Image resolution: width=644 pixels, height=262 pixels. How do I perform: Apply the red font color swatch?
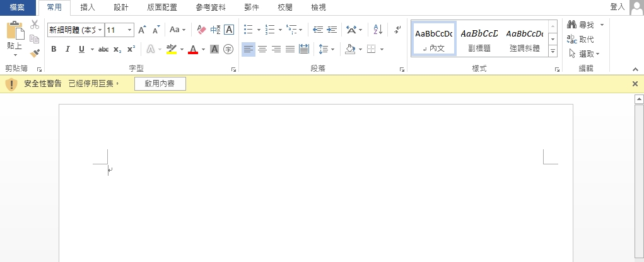point(193,49)
